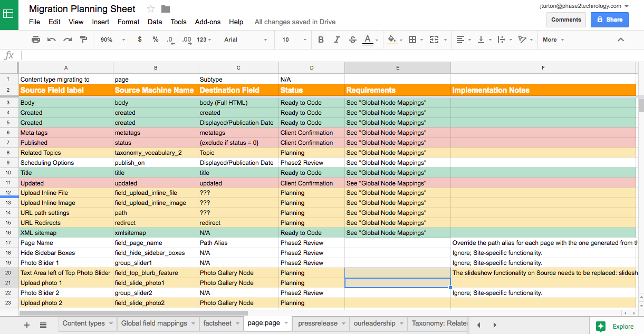Click the move-to-folder icon

pyautogui.click(x=166, y=9)
